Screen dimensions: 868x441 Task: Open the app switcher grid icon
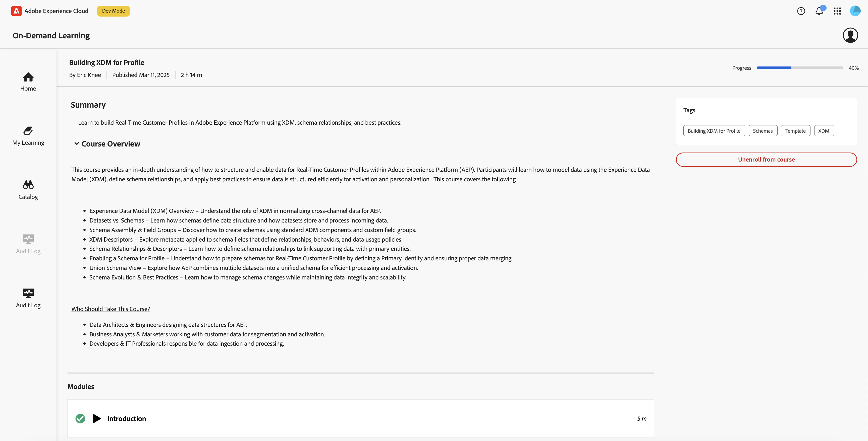click(837, 11)
